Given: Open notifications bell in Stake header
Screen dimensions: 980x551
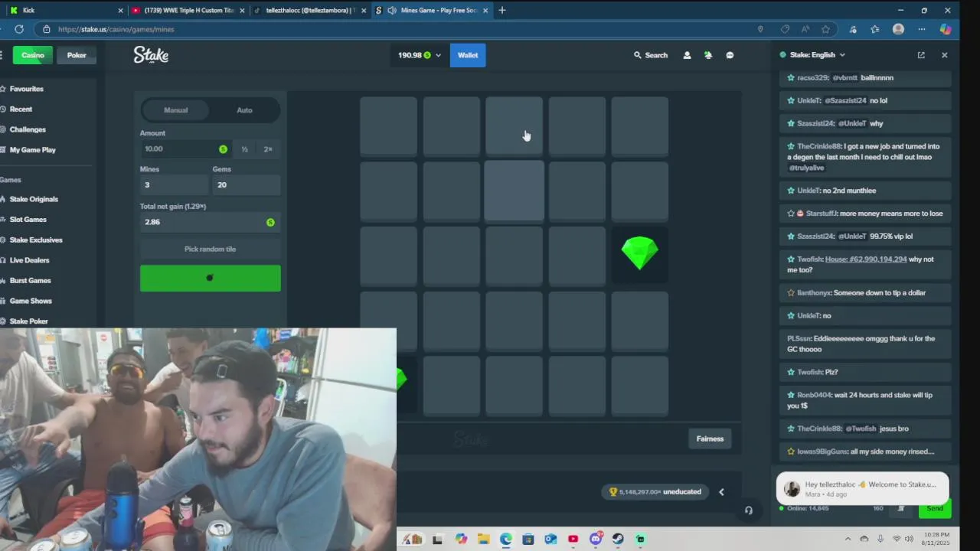Looking at the screenshot, I should coord(708,55).
